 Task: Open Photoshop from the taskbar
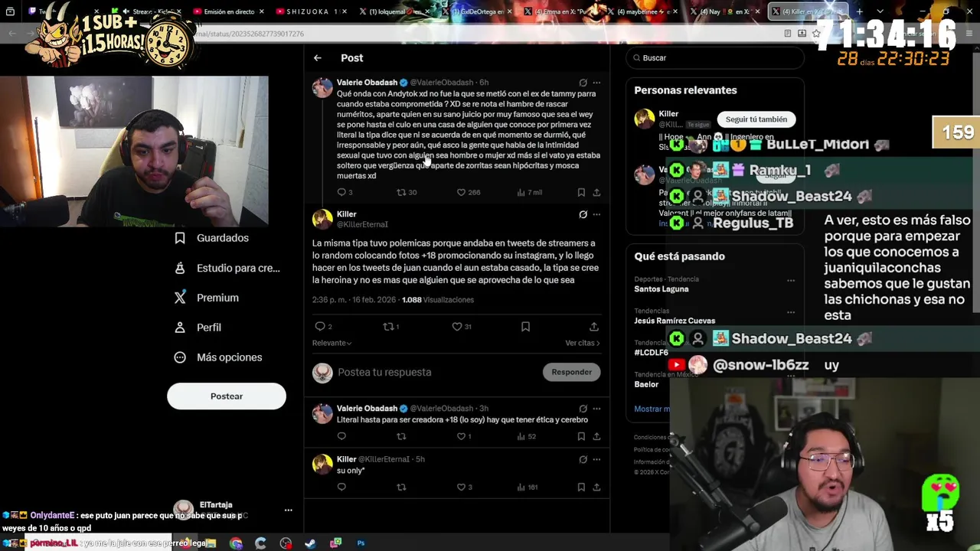pyautogui.click(x=361, y=543)
